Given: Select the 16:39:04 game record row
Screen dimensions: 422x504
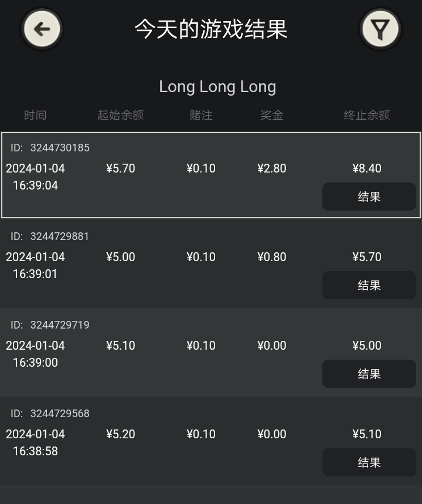Looking at the screenshot, I should coord(211,175).
